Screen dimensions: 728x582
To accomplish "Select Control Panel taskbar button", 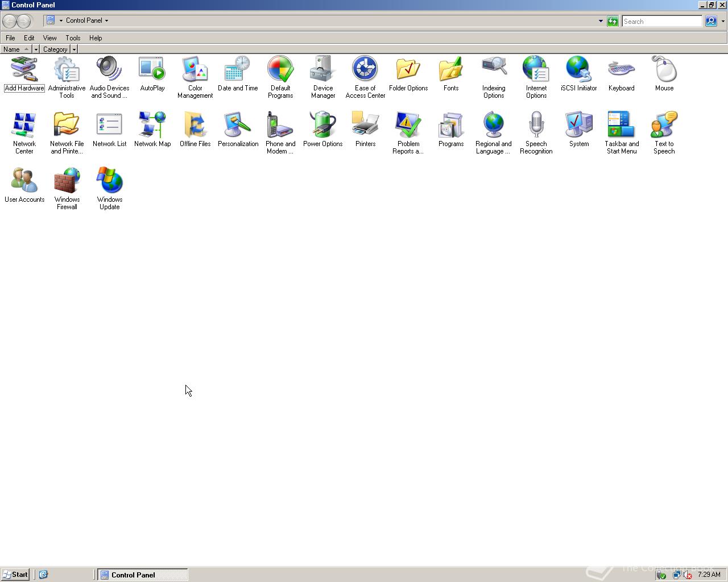I will [x=143, y=575].
